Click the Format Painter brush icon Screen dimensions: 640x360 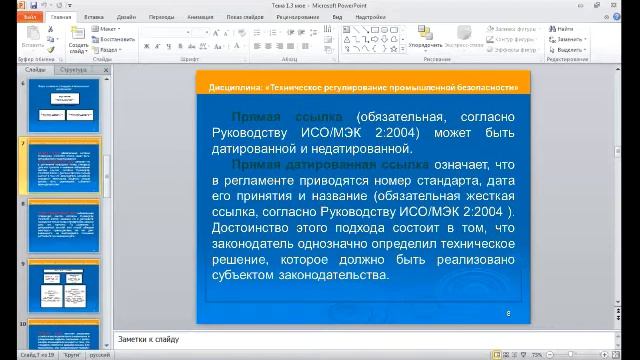[51, 50]
